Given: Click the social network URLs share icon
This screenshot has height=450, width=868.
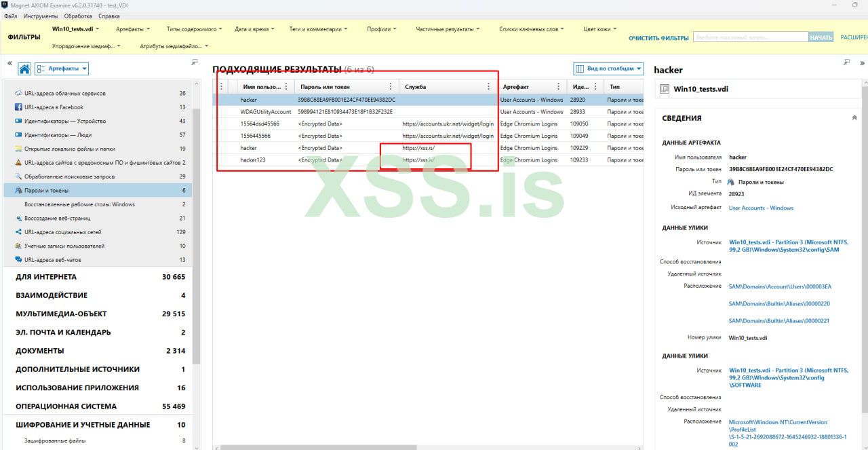Looking at the screenshot, I should [x=18, y=232].
